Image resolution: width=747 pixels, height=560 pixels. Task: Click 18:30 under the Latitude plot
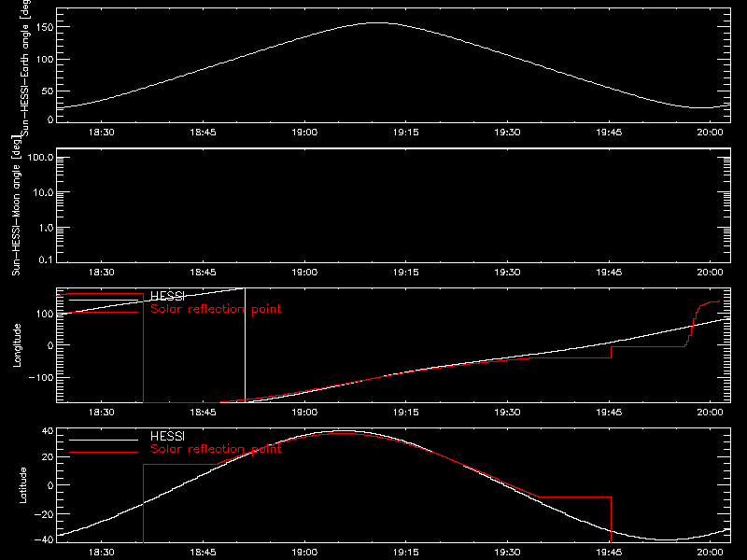pos(102,553)
